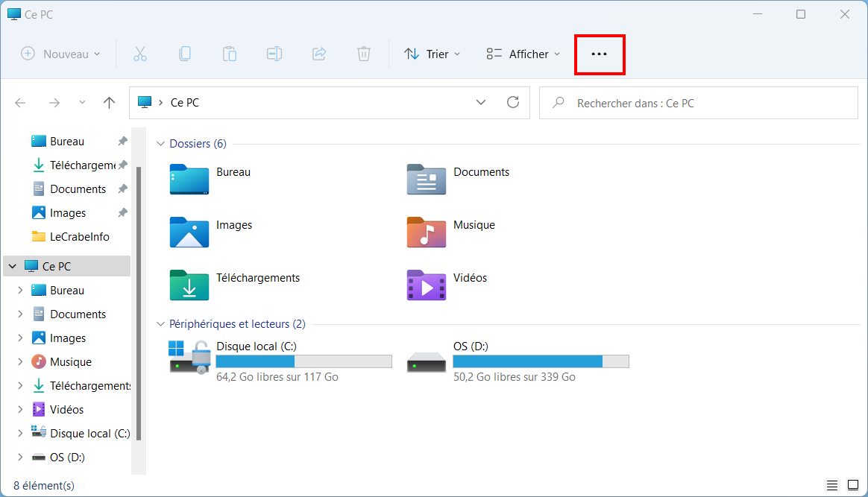Viewport: 868px width, 497px height.
Task: Open OS (D:) drive
Action: 518,361
